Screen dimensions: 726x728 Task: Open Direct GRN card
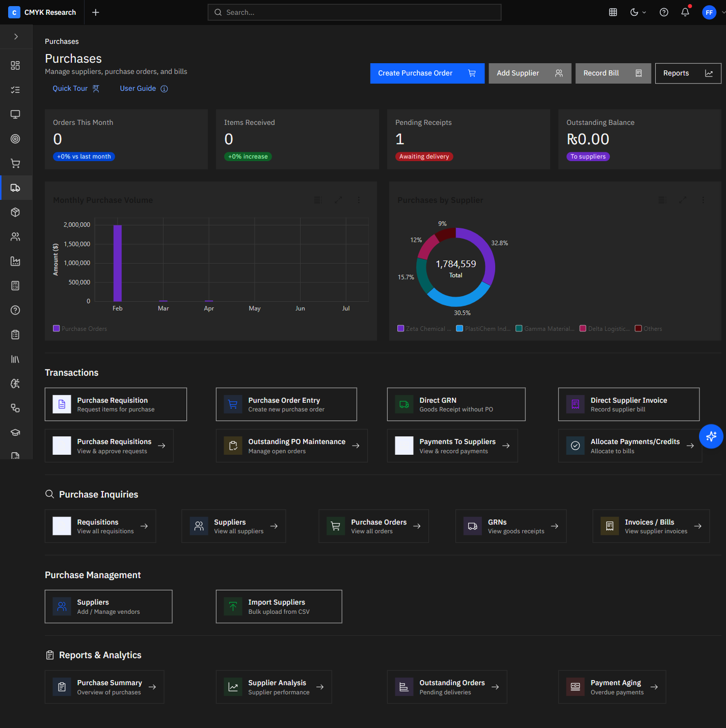(x=456, y=404)
